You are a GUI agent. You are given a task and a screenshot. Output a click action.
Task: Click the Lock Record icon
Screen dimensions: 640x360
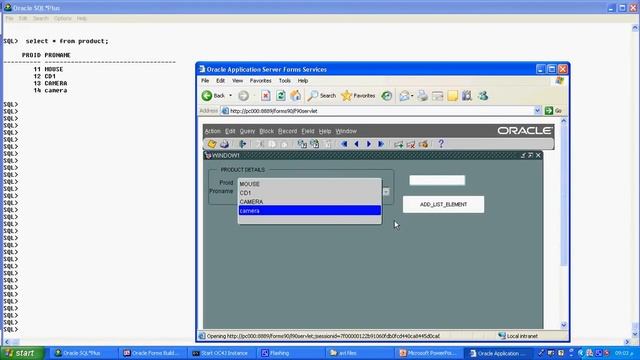(x=424, y=144)
